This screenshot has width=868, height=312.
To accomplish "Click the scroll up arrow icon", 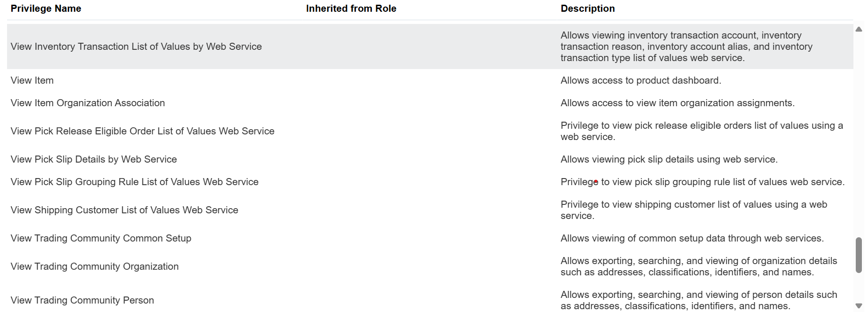I will (x=859, y=29).
